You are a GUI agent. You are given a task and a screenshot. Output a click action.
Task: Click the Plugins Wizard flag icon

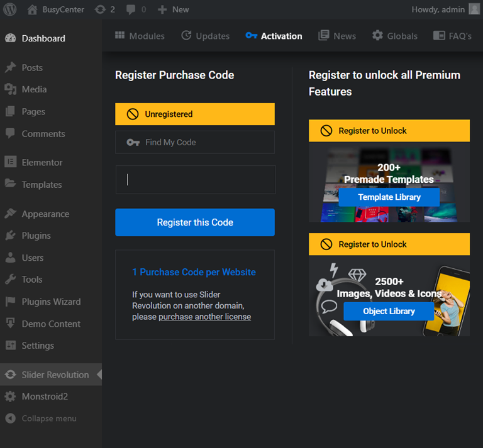pyautogui.click(x=11, y=301)
